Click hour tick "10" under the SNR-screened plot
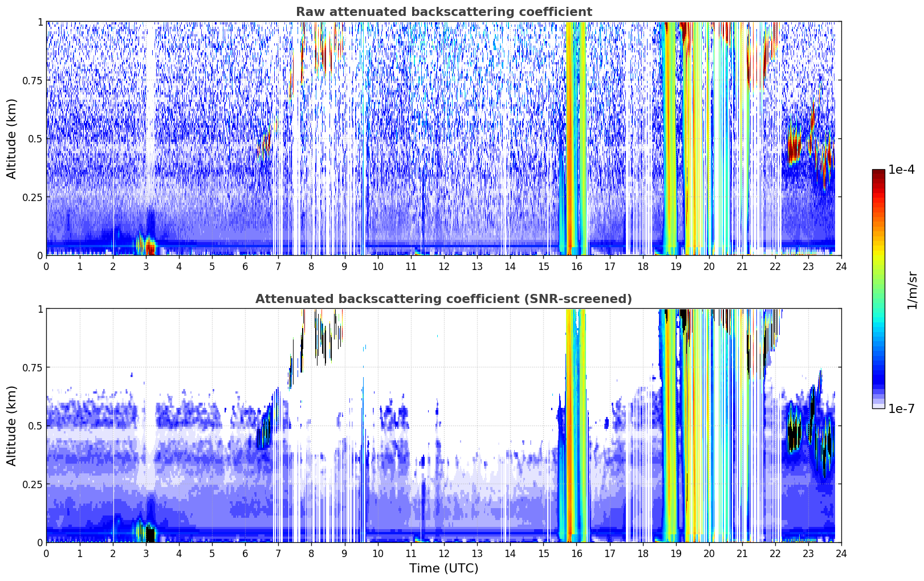Image resolution: width=924 pixels, height=581 pixels. [x=377, y=553]
